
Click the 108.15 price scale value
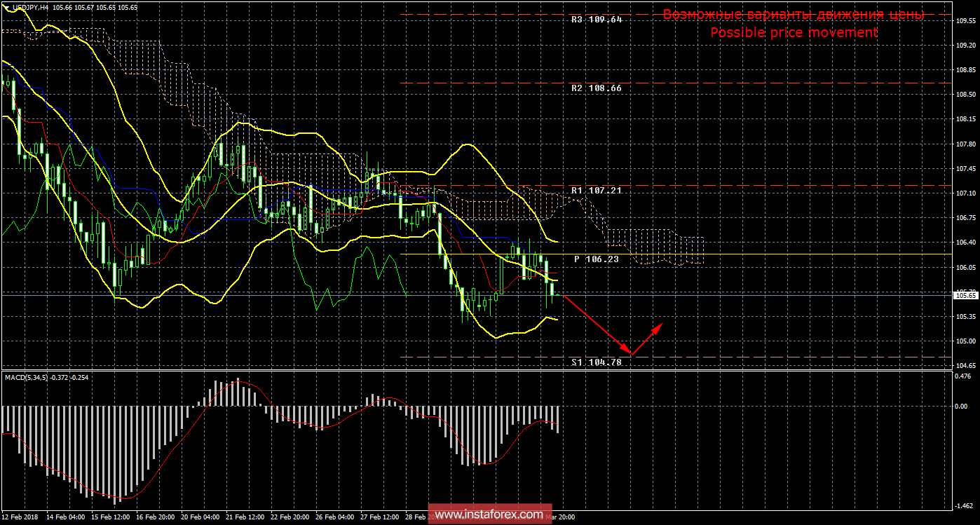[x=966, y=119]
